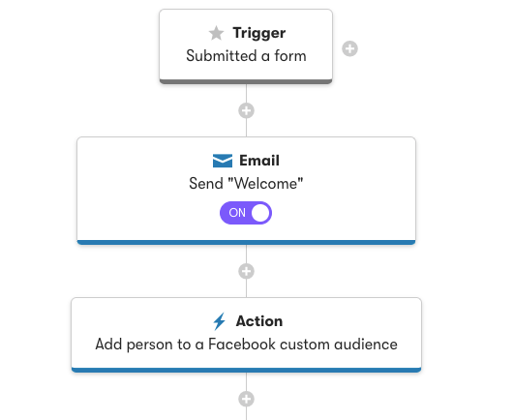Insert a step between Trigger and Email
The width and height of the screenshot is (514, 420).
[x=246, y=110]
